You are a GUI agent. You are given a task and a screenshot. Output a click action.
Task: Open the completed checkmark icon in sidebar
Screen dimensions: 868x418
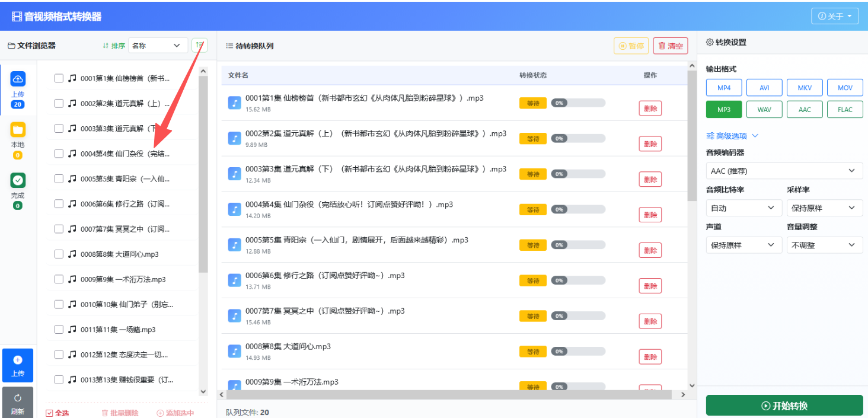coord(18,180)
